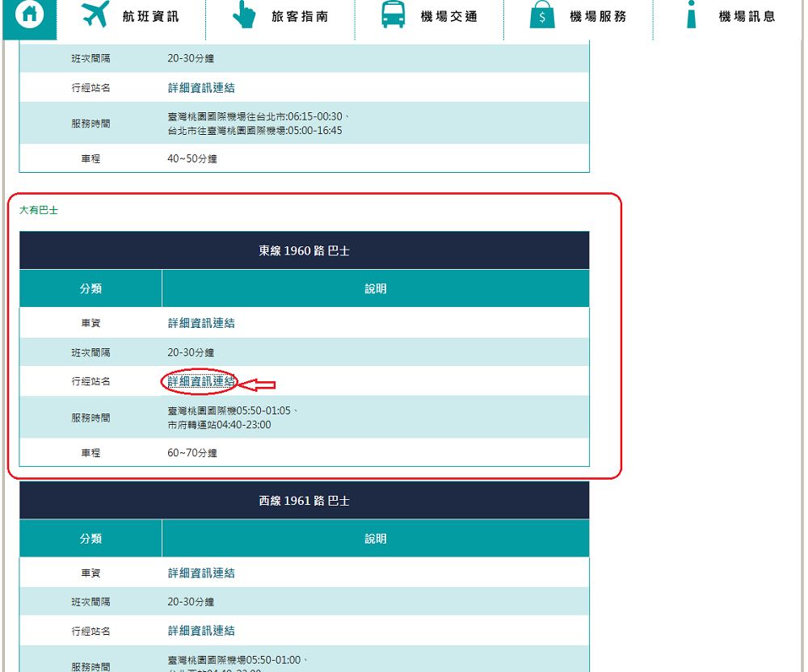
Task: Click 說明 column header in 東線 1960 table
Action: (x=376, y=288)
